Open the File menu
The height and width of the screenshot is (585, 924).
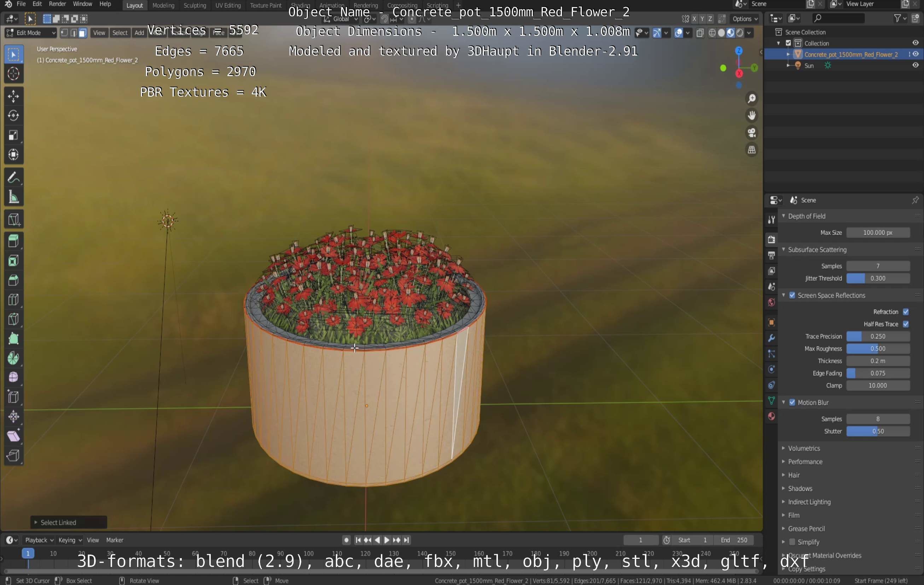(x=21, y=4)
